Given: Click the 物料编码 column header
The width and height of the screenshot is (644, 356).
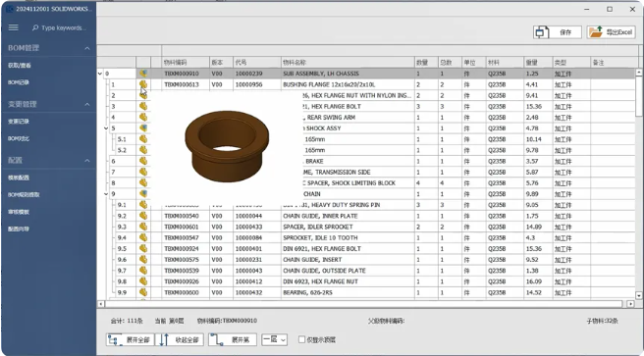Looking at the screenshot, I should click(x=186, y=63).
